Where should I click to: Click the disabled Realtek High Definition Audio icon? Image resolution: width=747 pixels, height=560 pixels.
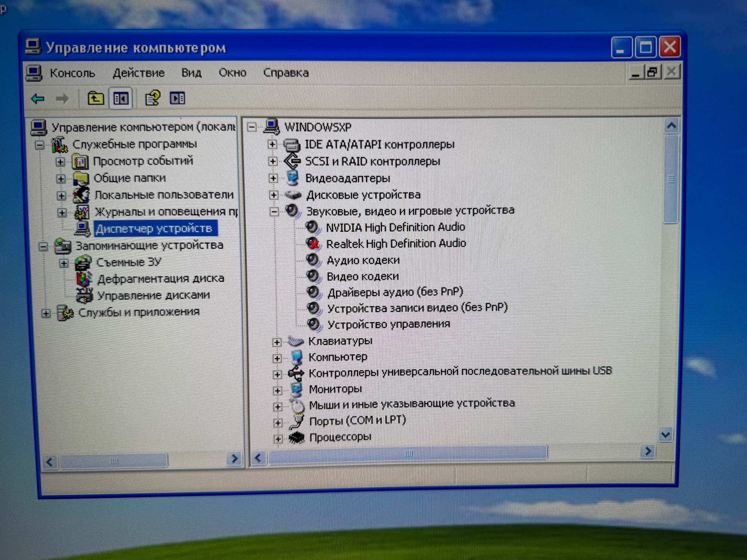coord(313,243)
